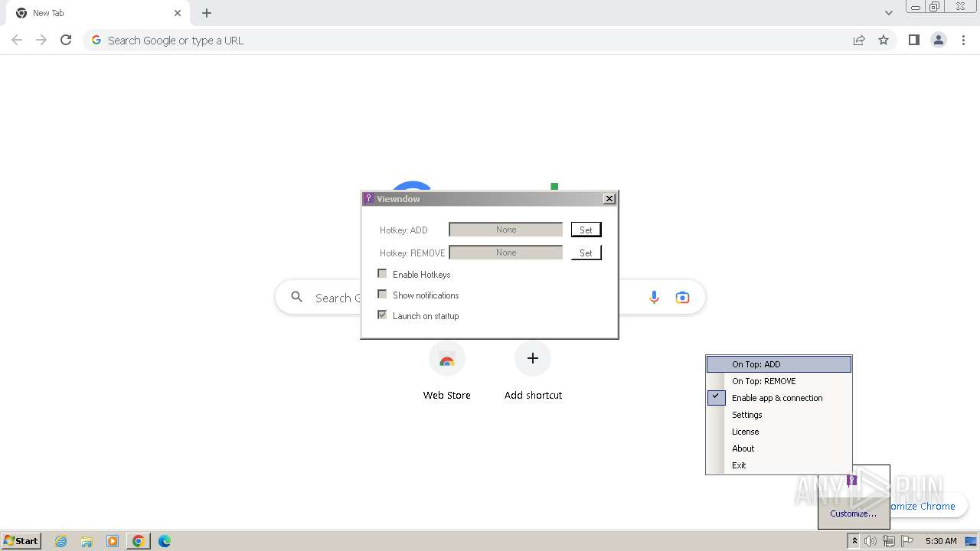Open Chrome profile avatar
This screenshot has width=980, height=551.
(x=939, y=41)
